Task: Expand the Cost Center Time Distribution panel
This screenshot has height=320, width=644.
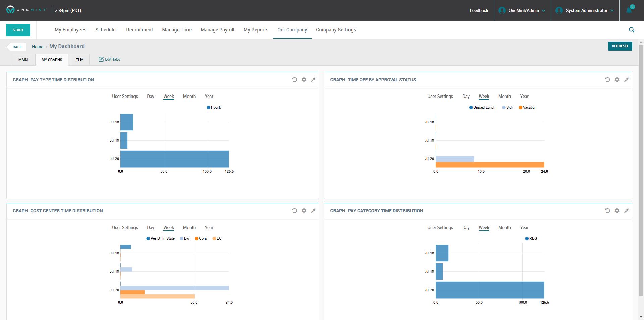Action: click(x=313, y=211)
